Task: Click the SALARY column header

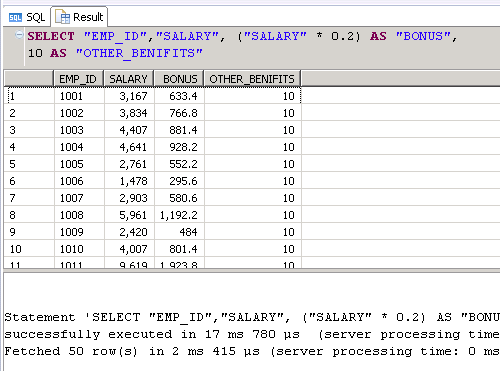Action: (129, 79)
